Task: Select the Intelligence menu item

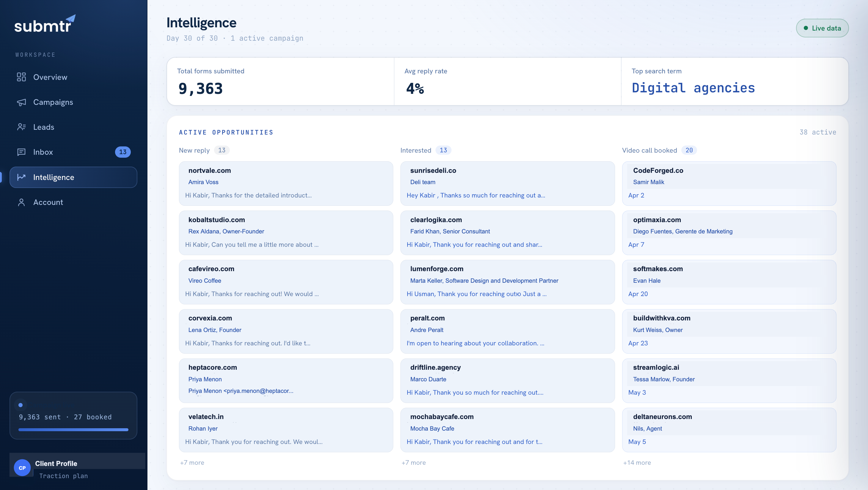Action: (73, 177)
